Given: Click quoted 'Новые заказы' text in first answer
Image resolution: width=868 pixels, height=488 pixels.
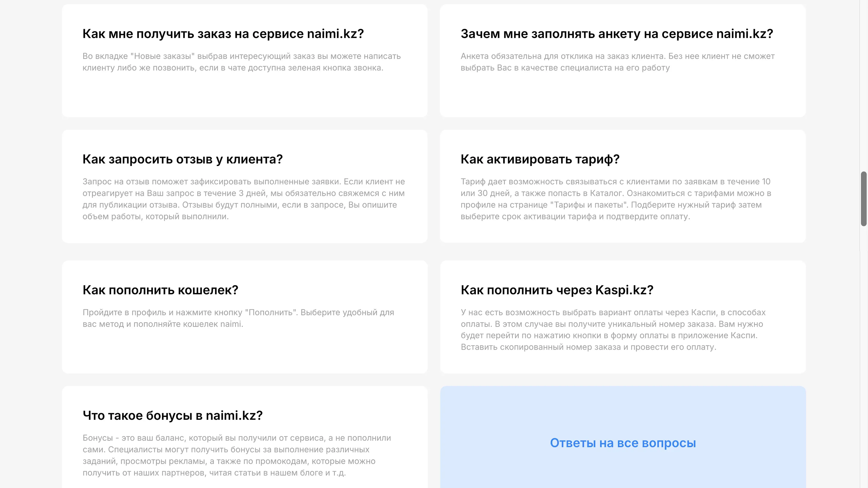Looking at the screenshot, I should [163, 56].
